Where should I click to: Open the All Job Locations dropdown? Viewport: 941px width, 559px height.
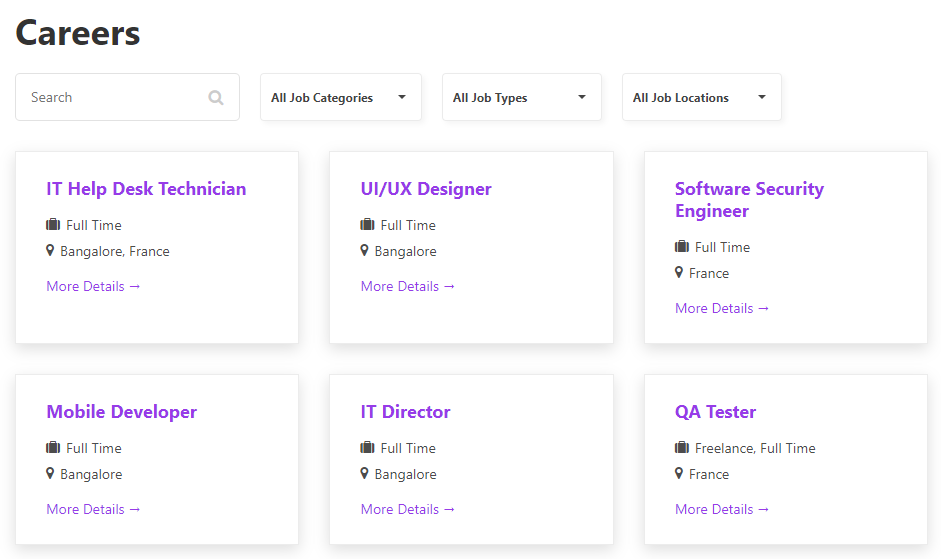pyautogui.click(x=701, y=98)
